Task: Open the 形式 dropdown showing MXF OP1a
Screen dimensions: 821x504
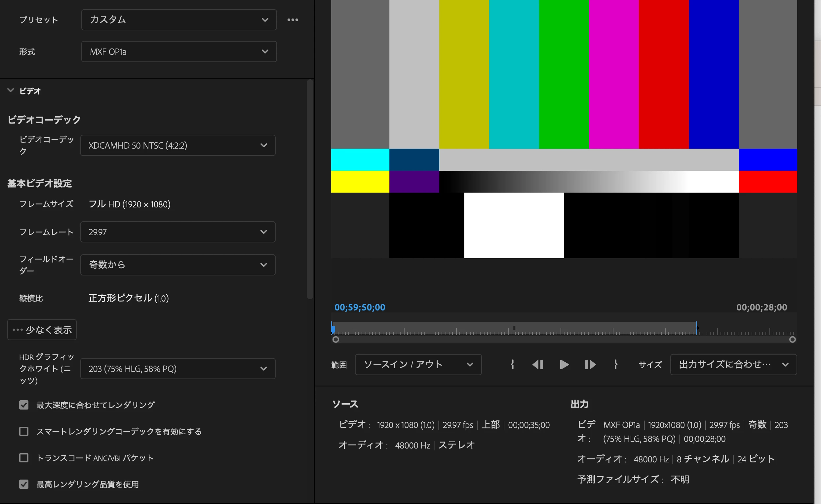Action: pos(179,52)
